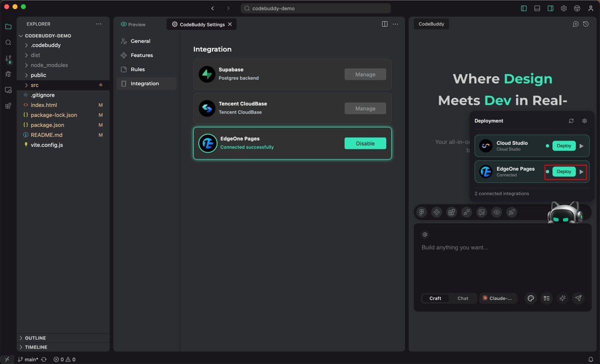Start a new chat with plus bubble icon
The width and height of the screenshot is (600, 364).
point(575,24)
